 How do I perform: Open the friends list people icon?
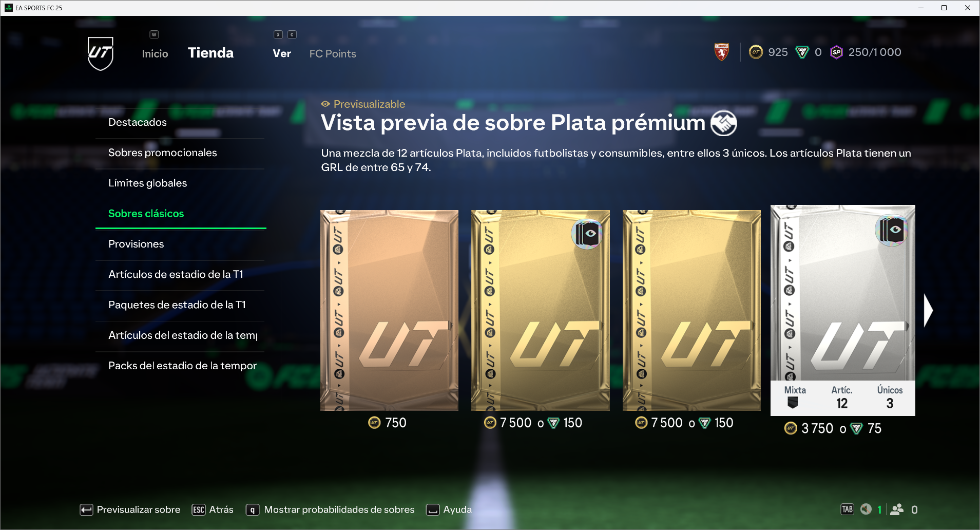(x=897, y=509)
